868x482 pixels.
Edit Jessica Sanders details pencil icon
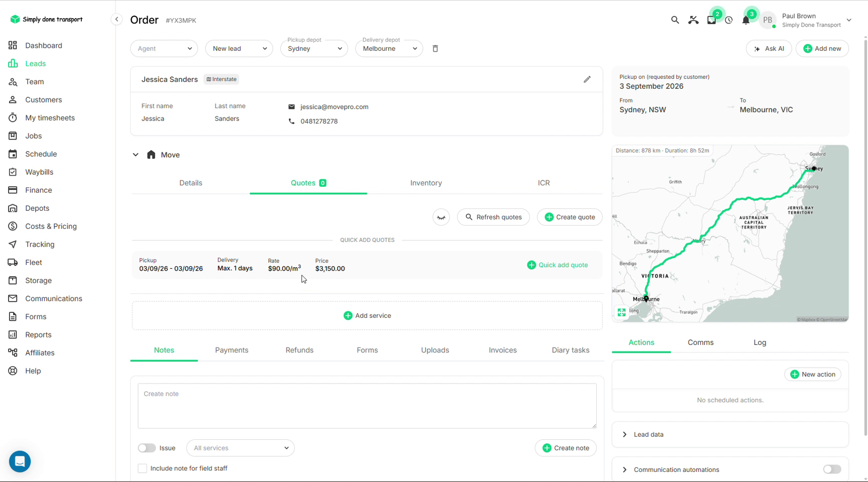click(x=587, y=79)
